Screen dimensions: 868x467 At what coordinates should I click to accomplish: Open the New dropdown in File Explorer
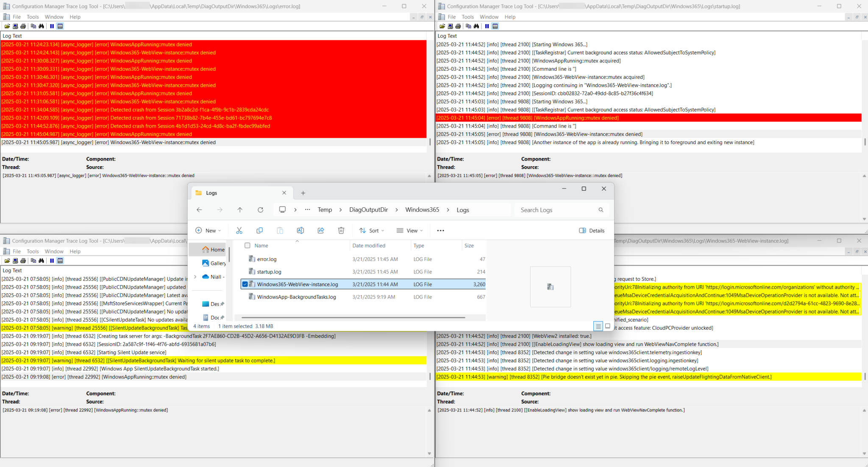click(x=208, y=231)
